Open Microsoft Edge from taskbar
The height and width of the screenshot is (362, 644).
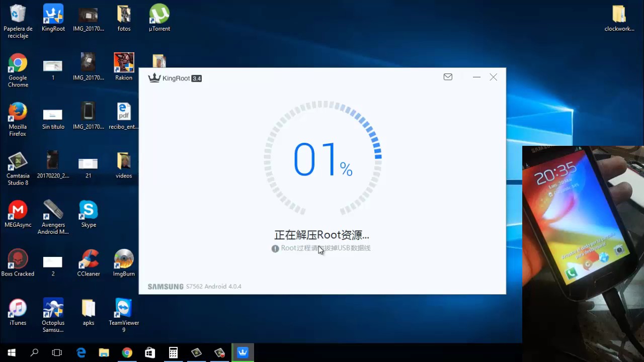pos(81,353)
